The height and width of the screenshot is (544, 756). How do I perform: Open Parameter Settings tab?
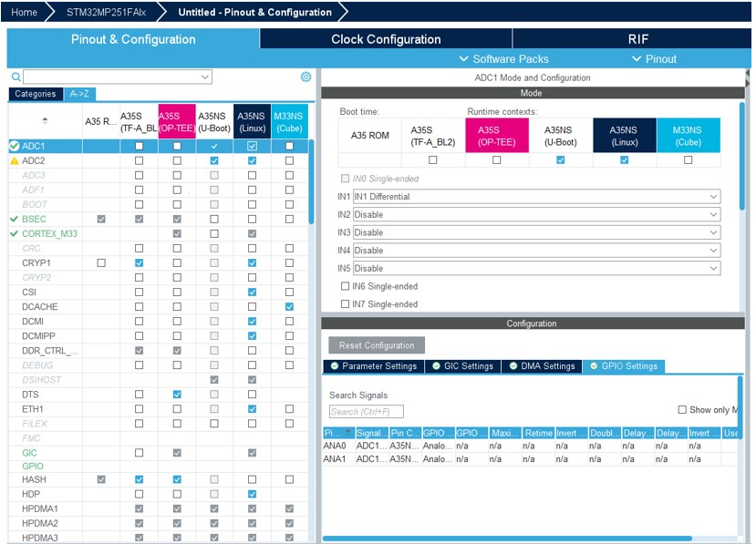[374, 366]
